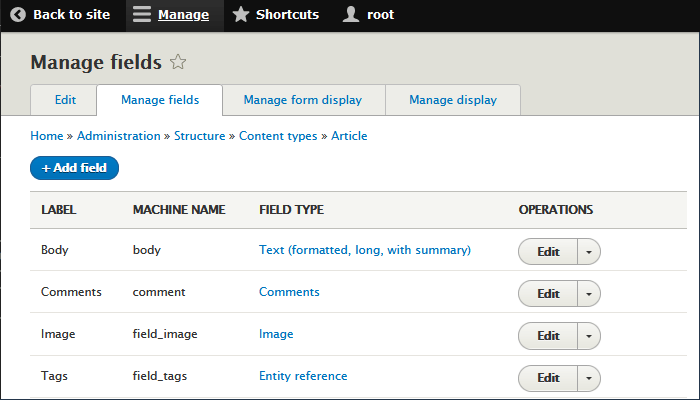The image size is (700, 400).
Task: Click Edit for the Image field
Action: point(548,336)
